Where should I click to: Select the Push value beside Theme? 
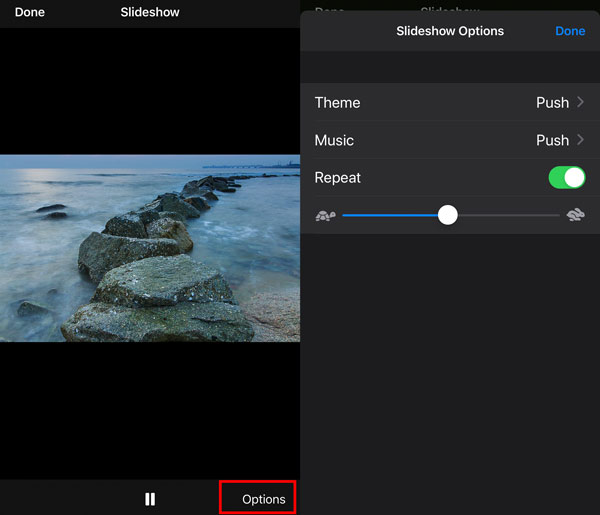(552, 102)
